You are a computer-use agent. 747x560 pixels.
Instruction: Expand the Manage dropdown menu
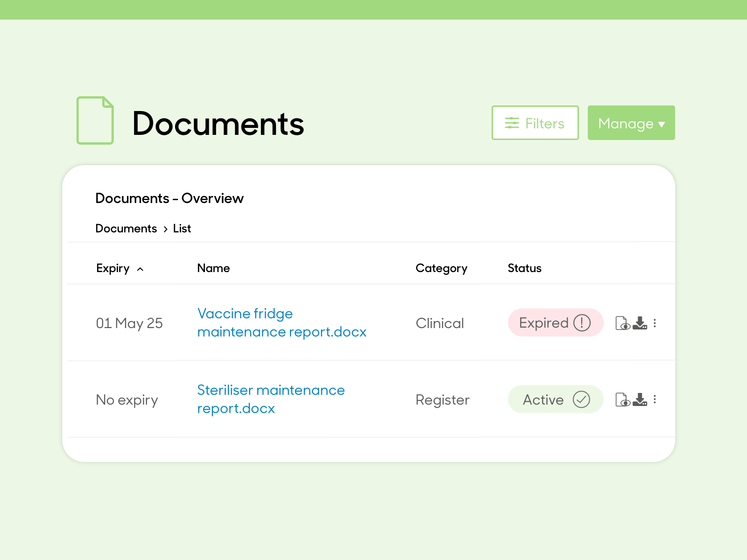coord(631,123)
